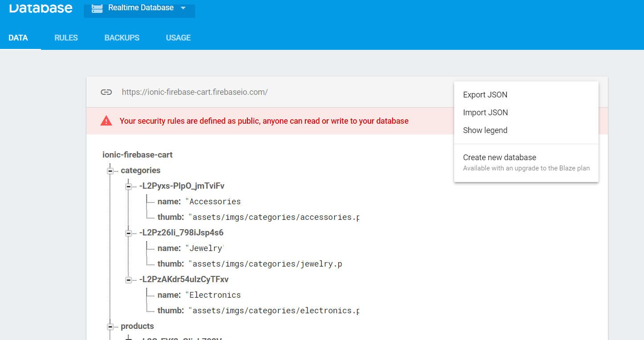
Task: Click name key under Accessories category
Action: [x=169, y=202]
